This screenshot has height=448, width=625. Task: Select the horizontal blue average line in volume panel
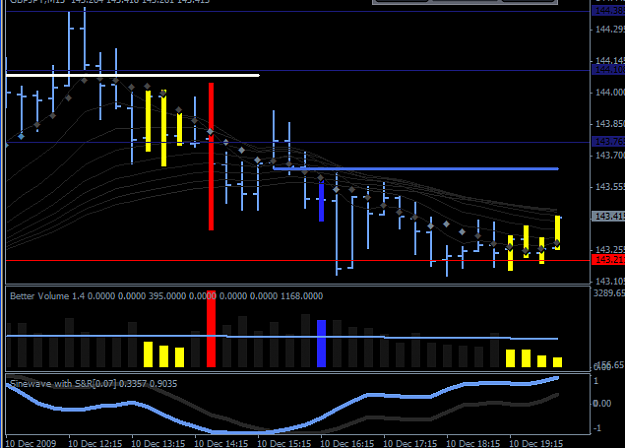pos(282,337)
